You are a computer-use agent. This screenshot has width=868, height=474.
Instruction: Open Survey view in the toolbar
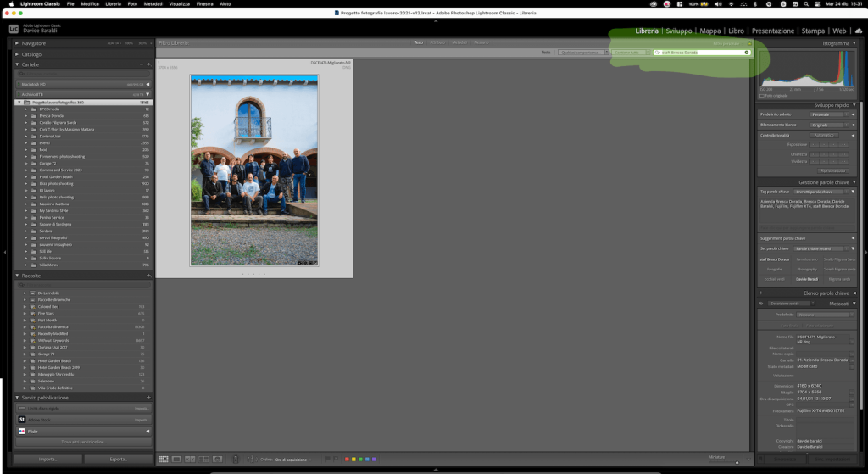203,459
